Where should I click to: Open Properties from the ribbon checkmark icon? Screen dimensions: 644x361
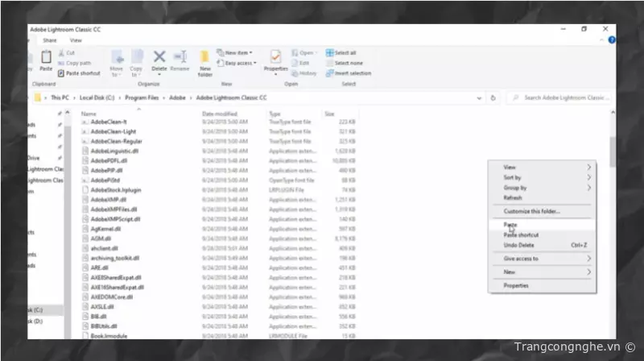point(276,60)
